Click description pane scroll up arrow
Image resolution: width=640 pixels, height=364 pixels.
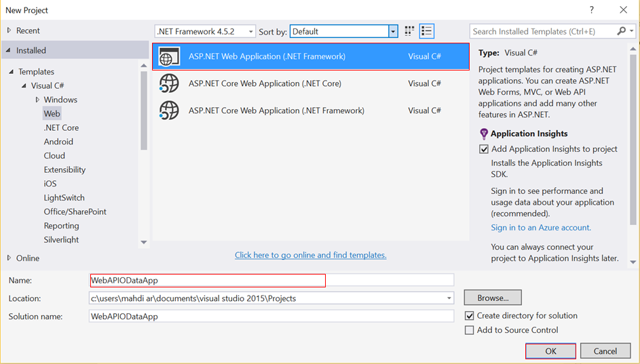click(633, 49)
